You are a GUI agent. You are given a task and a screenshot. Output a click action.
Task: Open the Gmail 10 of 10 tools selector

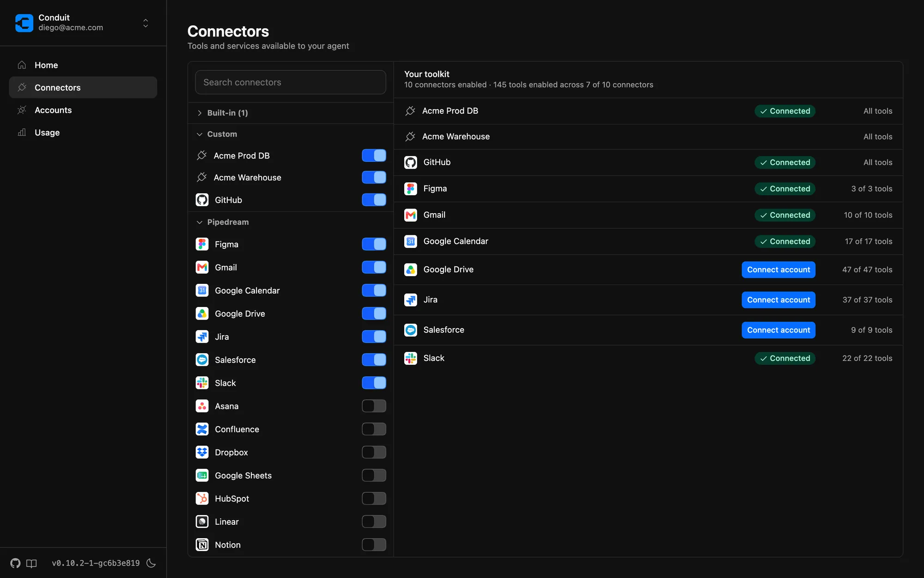[868, 215]
